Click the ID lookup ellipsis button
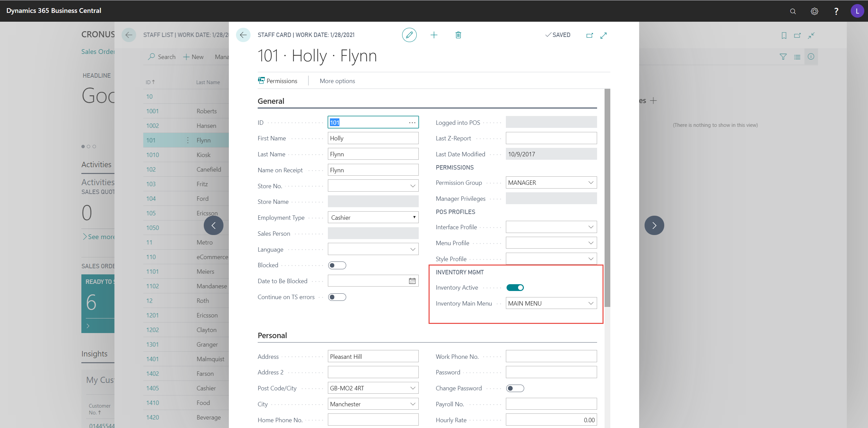 [412, 122]
